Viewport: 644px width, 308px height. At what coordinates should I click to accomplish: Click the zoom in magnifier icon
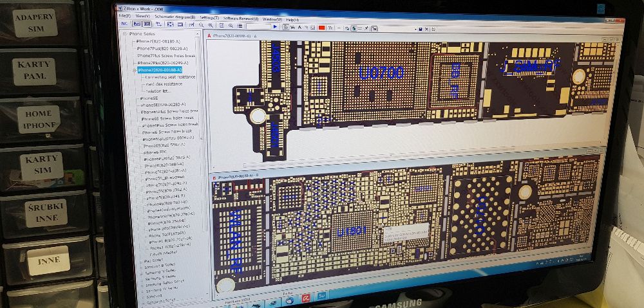click(x=211, y=26)
